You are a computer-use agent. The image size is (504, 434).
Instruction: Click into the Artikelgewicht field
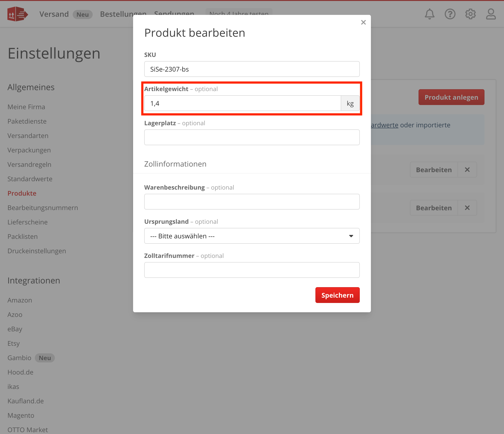click(242, 103)
